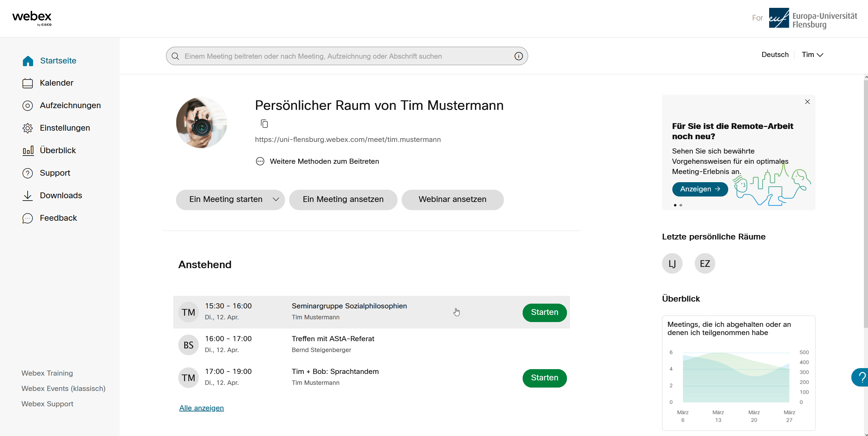
Task: Open EZ recent personal room
Action: click(x=704, y=263)
